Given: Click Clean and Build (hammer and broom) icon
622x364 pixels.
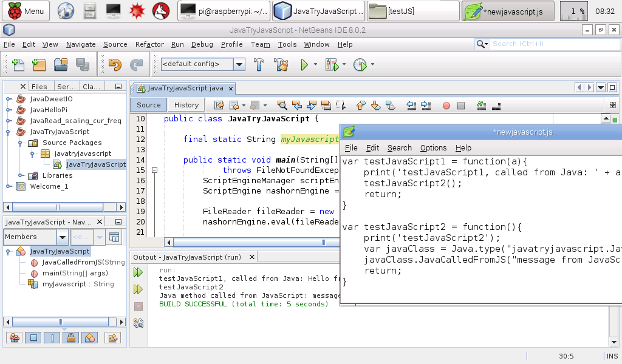Looking at the screenshot, I should coord(280,64).
